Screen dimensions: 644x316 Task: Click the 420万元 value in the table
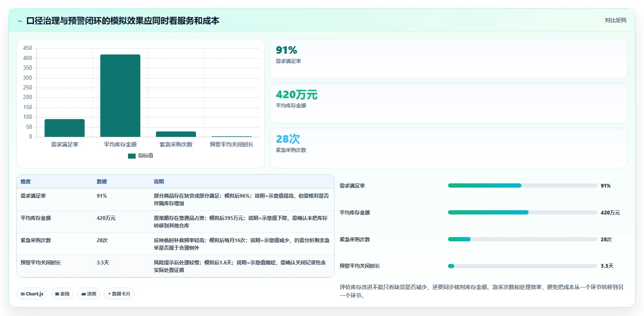[x=106, y=218]
